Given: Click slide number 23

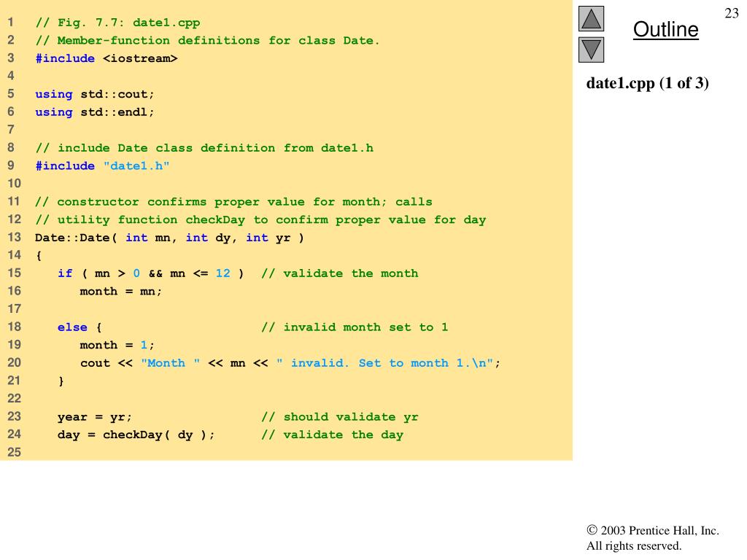Looking at the screenshot, I should click(x=731, y=13).
